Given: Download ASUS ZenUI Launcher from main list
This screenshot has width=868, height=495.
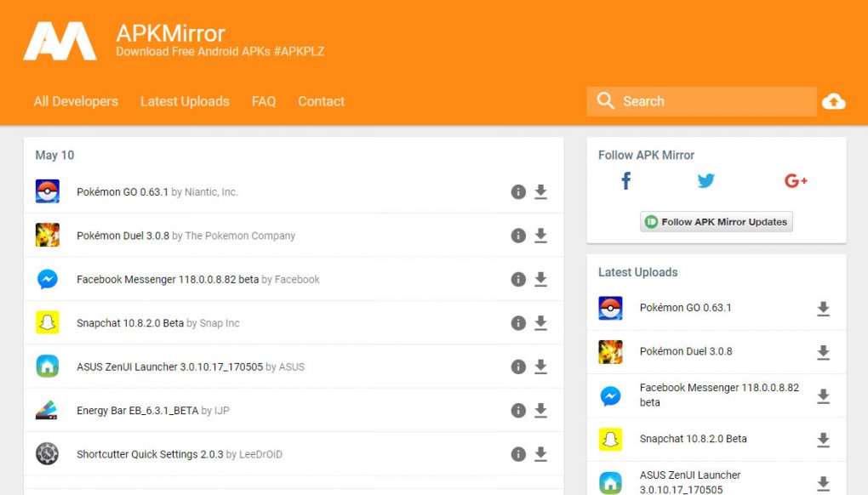Looking at the screenshot, I should [541, 367].
